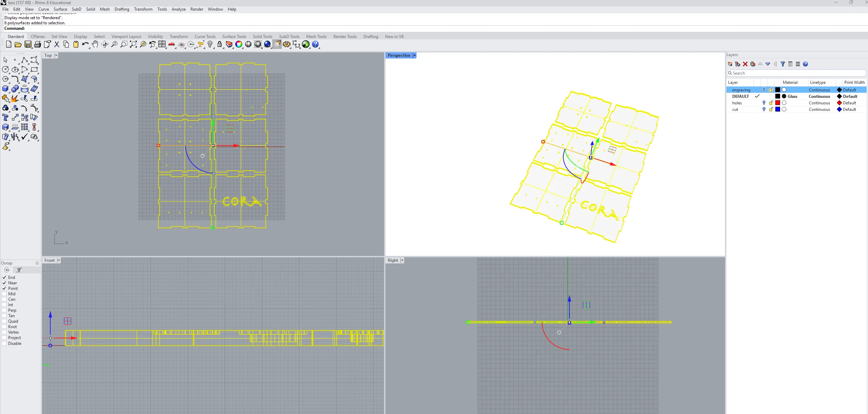
Task: Open the Analyze menu
Action: 179,9
